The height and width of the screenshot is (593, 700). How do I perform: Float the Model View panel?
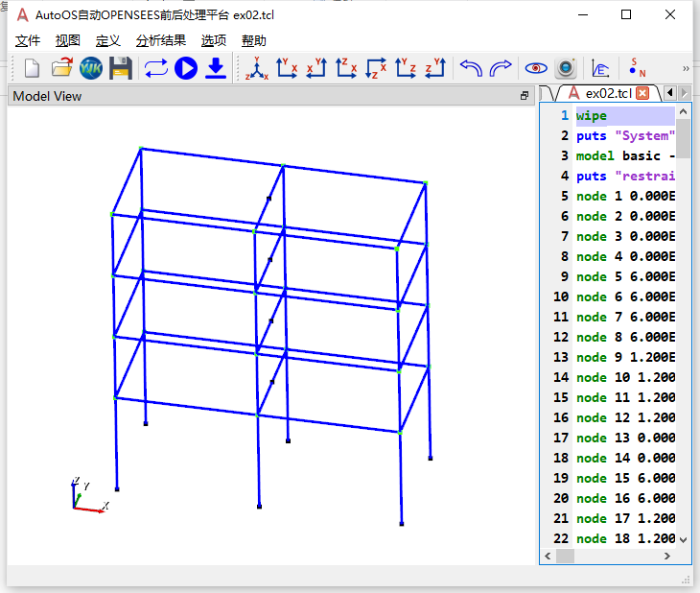[x=525, y=96]
